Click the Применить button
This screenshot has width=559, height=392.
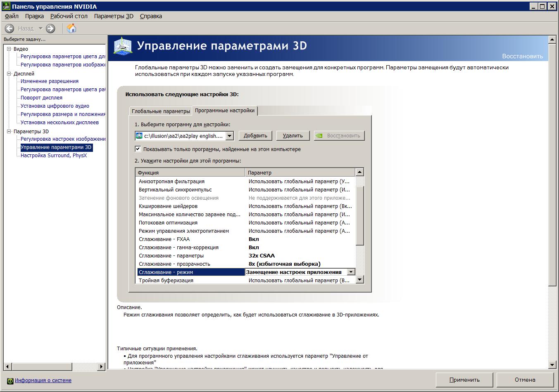pyautogui.click(x=464, y=380)
